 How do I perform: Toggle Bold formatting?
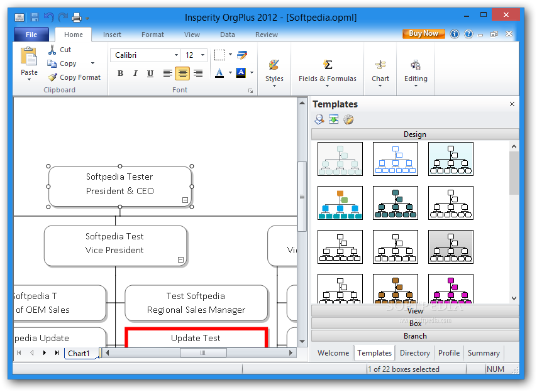[120, 73]
